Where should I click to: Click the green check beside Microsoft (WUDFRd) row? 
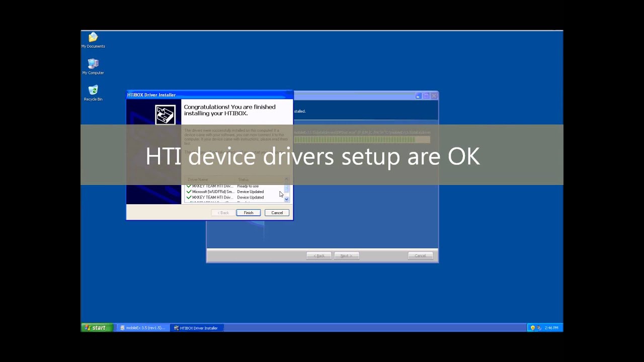click(x=189, y=192)
